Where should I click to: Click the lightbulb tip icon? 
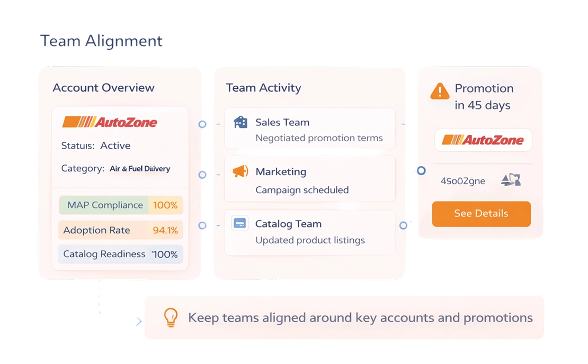(170, 317)
